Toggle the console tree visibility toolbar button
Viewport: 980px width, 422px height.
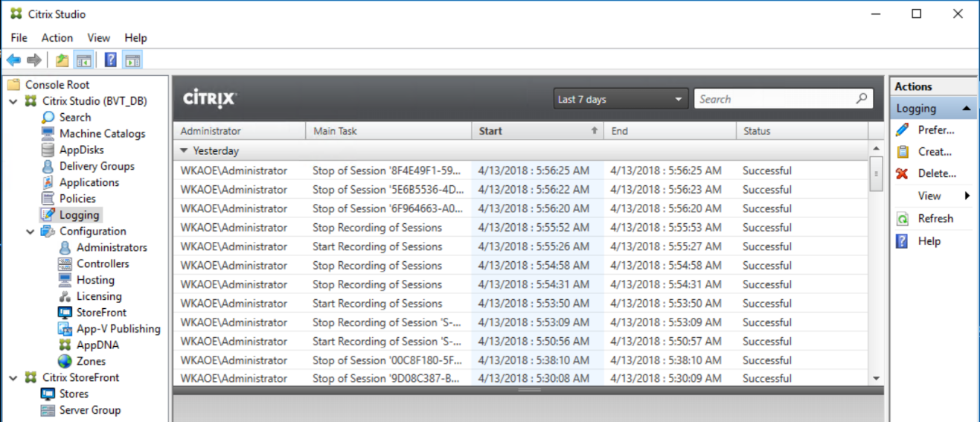[x=84, y=60]
